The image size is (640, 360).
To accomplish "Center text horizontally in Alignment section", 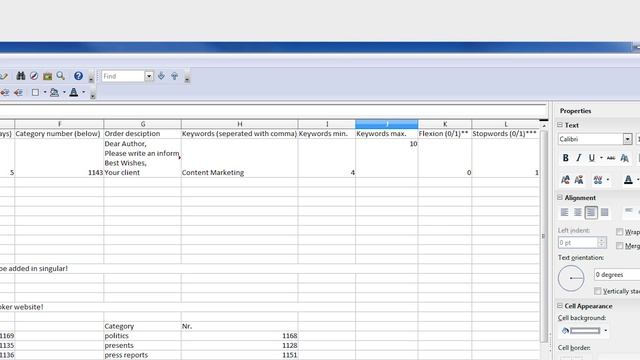I will [x=578, y=212].
